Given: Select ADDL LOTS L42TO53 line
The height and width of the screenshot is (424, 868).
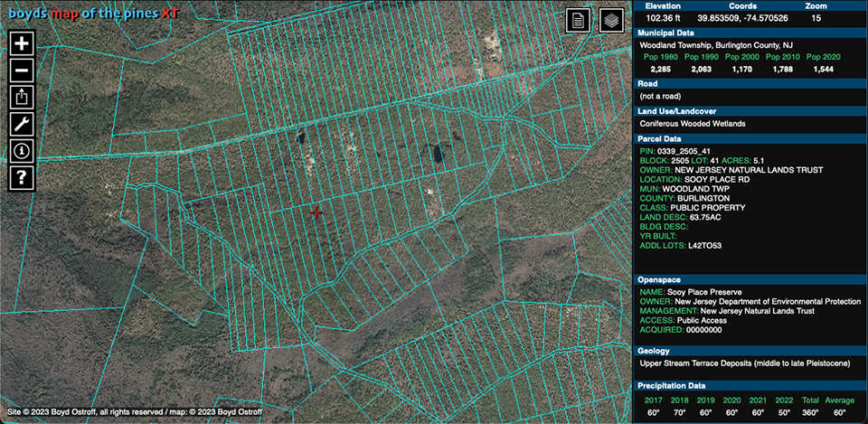Looking at the screenshot, I should [682, 245].
